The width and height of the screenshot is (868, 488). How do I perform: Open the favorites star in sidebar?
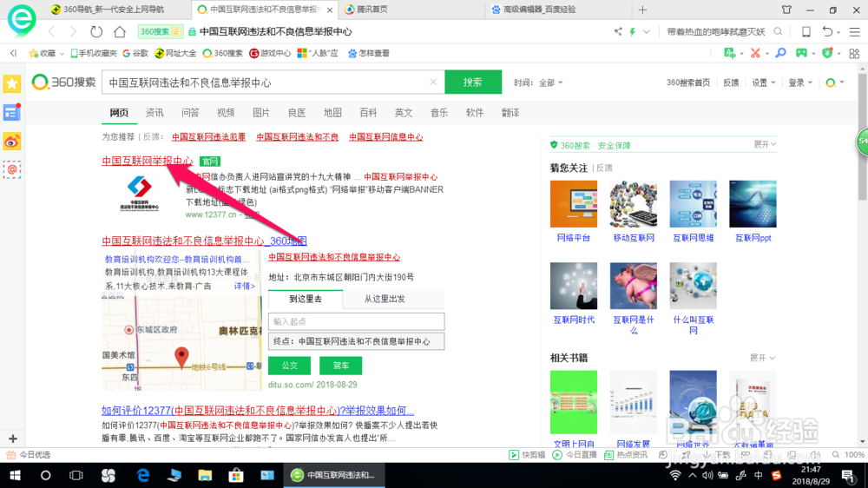pyautogui.click(x=12, y=83)
